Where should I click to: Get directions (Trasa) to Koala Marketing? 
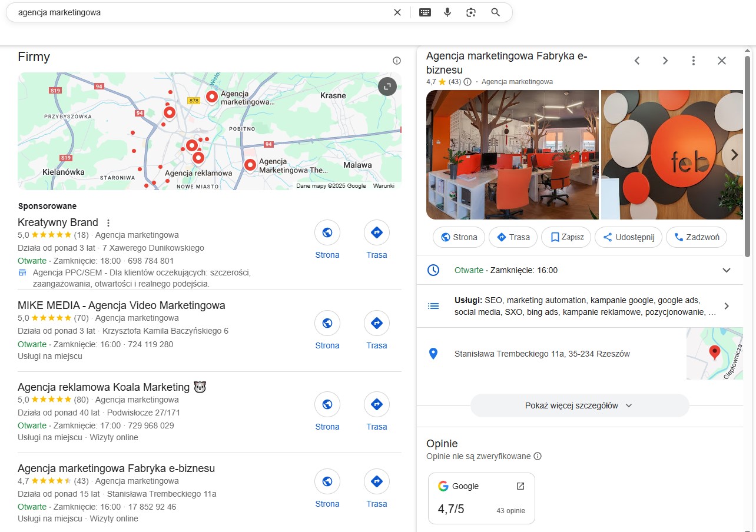[x=377, y=411]
